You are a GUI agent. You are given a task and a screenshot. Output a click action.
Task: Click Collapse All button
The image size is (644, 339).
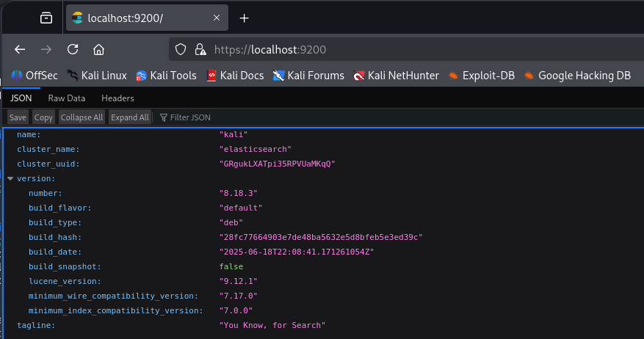(x=82, y=117)
